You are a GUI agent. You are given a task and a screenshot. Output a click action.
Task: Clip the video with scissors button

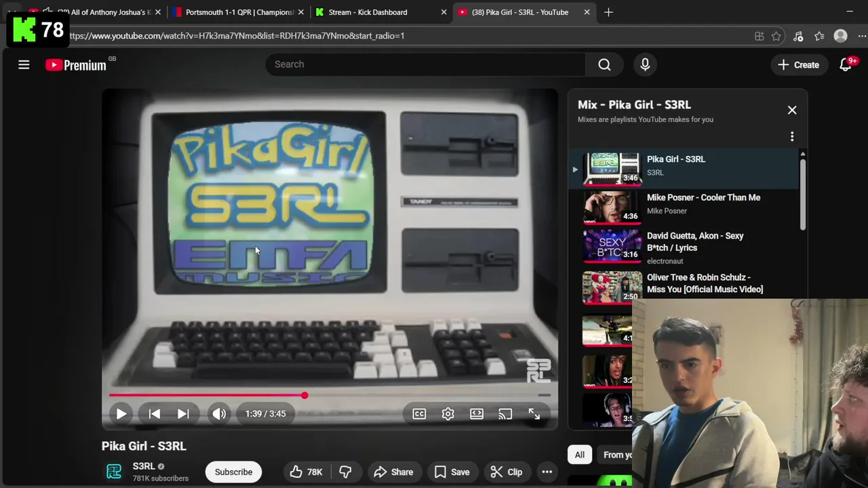(x=507, y=472)
